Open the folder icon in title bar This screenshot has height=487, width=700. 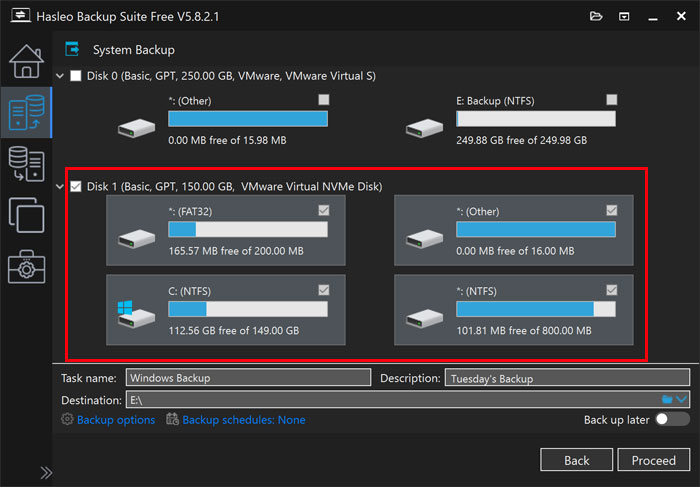(x=596, y=17)
